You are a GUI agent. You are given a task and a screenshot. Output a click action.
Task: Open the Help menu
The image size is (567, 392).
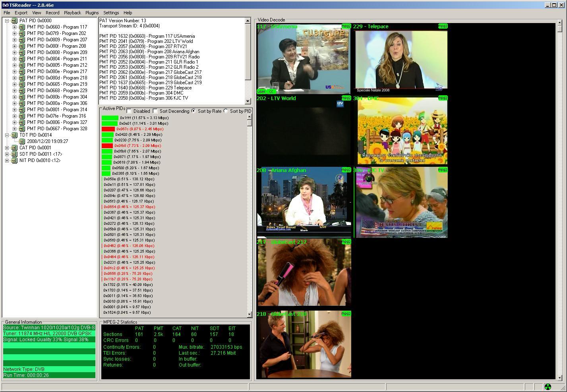tap(128, 13)
